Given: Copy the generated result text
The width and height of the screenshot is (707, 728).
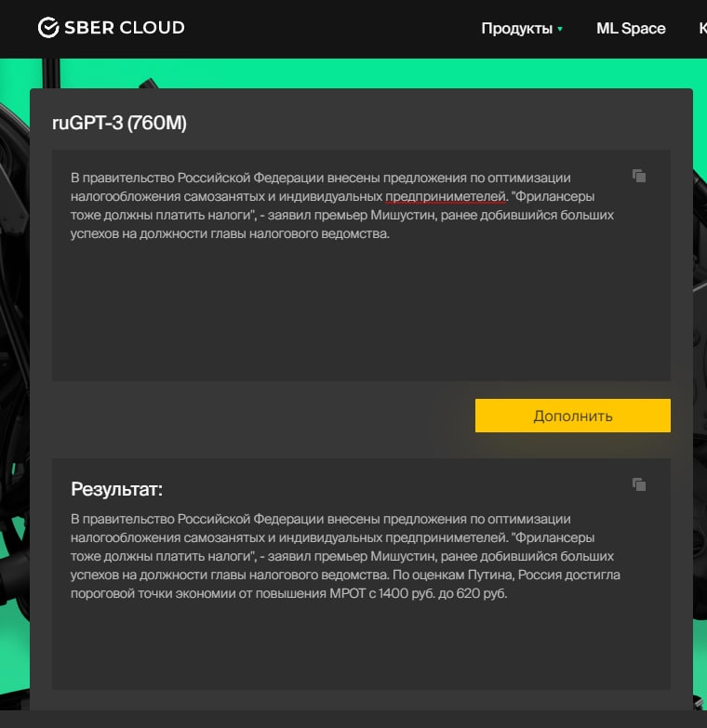Looking at the screenshot, I should pyautogui.click(x=639, y=484).
